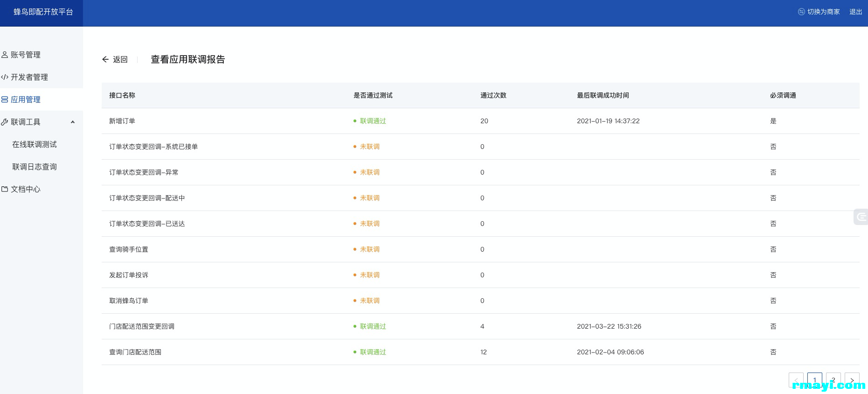
Task: Go to the next page arrow
Action: [852, 380]
